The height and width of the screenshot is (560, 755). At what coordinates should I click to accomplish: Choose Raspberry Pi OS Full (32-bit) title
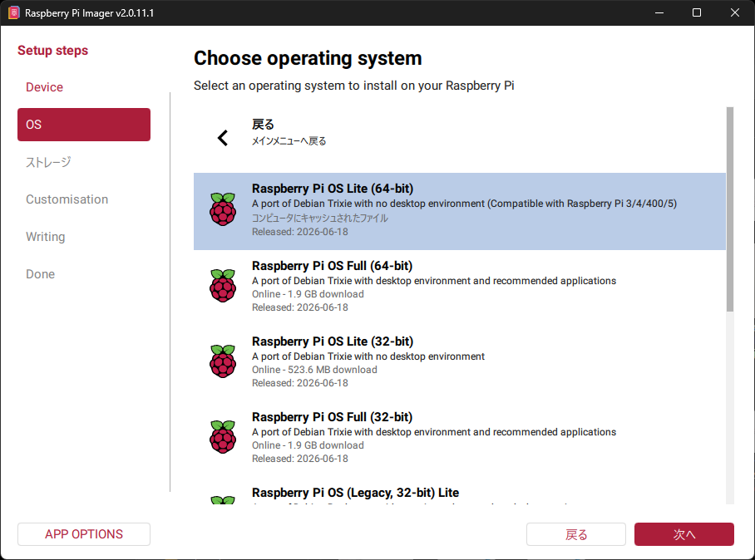pyautogui.click(x=333, y=417)
